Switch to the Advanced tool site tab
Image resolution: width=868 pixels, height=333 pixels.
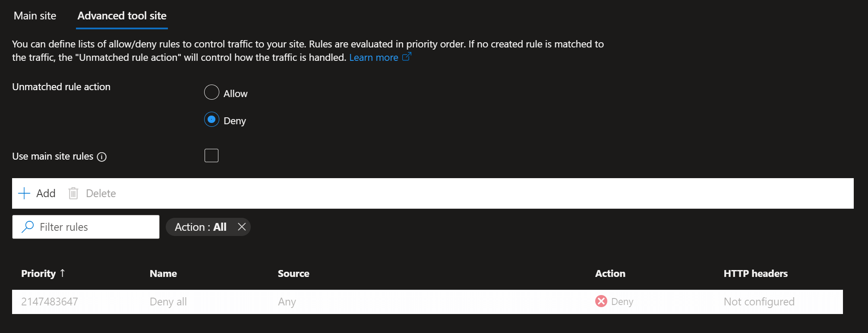tap(122, 16)
